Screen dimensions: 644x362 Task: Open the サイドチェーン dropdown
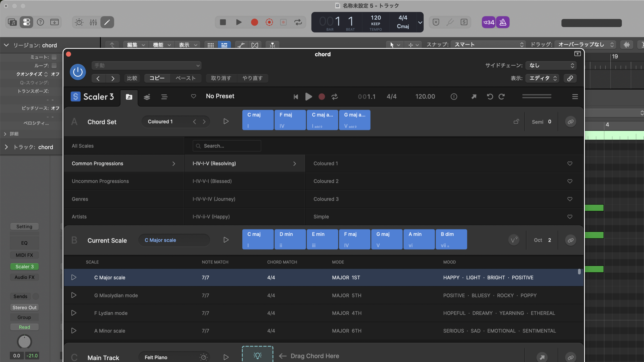[551, 66]
